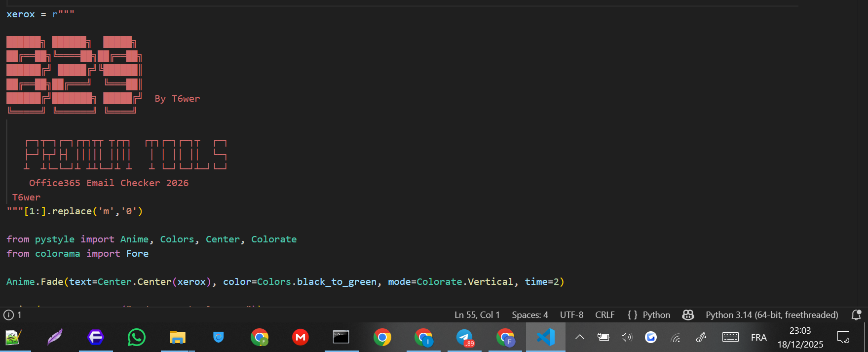Image resolution: width=868 pixels, height=352 pixels.
Task: Open the blue shield app in taskbar
Action: coord(219,337)
